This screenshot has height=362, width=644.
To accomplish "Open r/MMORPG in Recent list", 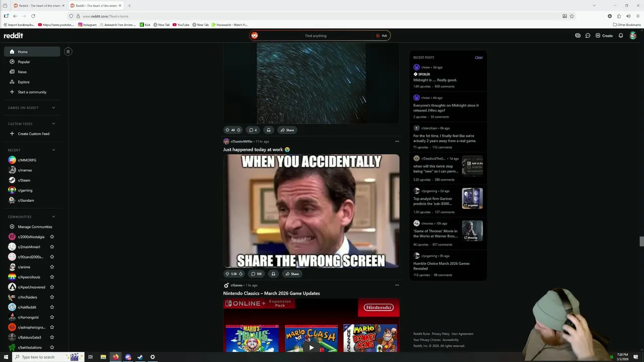I will point(32,160).
